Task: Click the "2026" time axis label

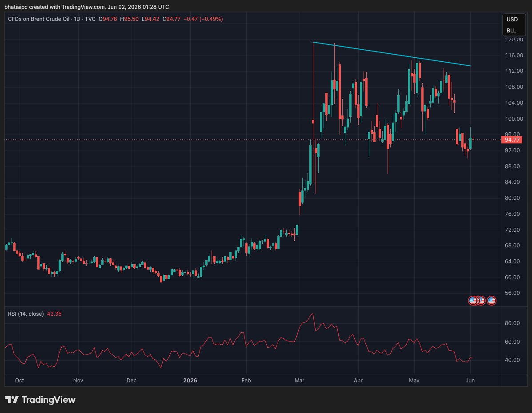Action: [x=190, y=381]
